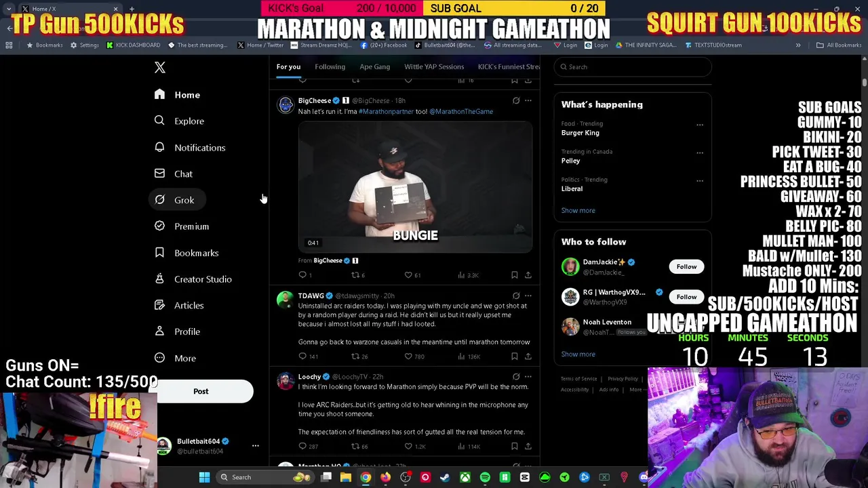The height and width of the screenshot is (488, 868).
Task: Open Spotify from the taskbar
Action: click(485, 477)
